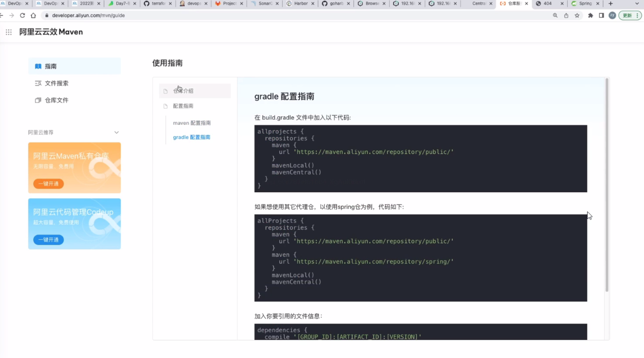Open the 阿里云Maven私有仓库 promo card
This screenshot has height=358, width=644.
(x=74, y=168)
